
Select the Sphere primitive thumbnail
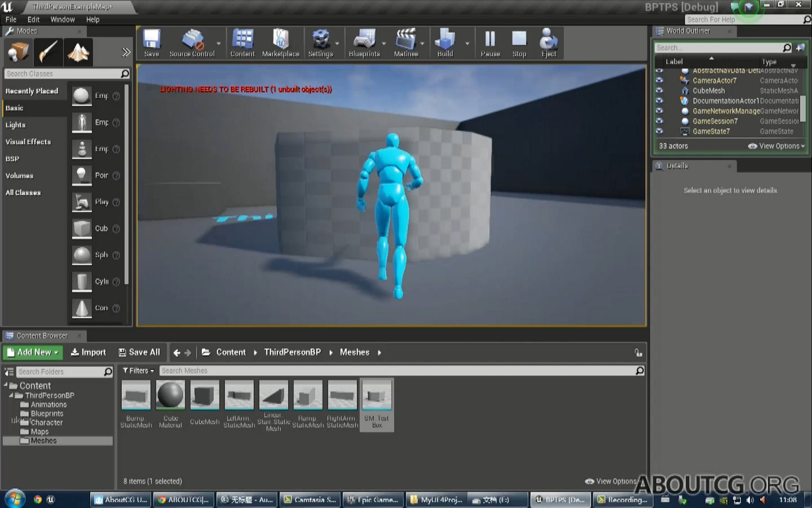(x=82, y=255)
